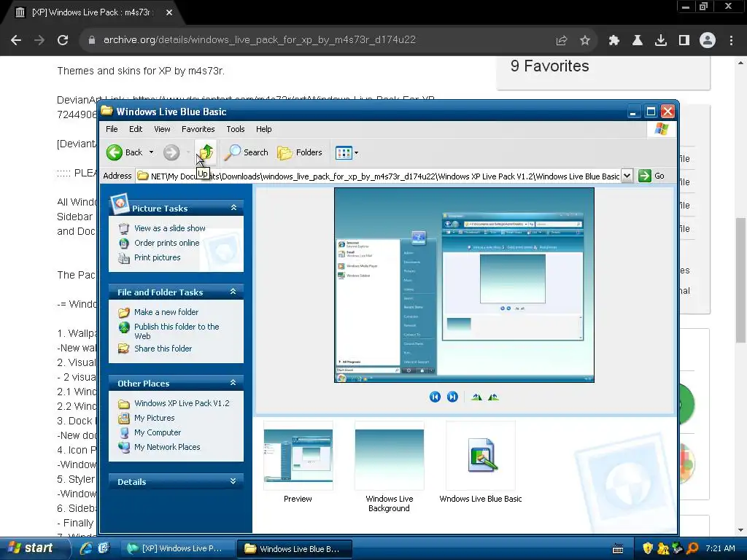Close the Windows Live Pack browser tab
Viewport: 747px width, 560px height.
[x=169, y=12]
